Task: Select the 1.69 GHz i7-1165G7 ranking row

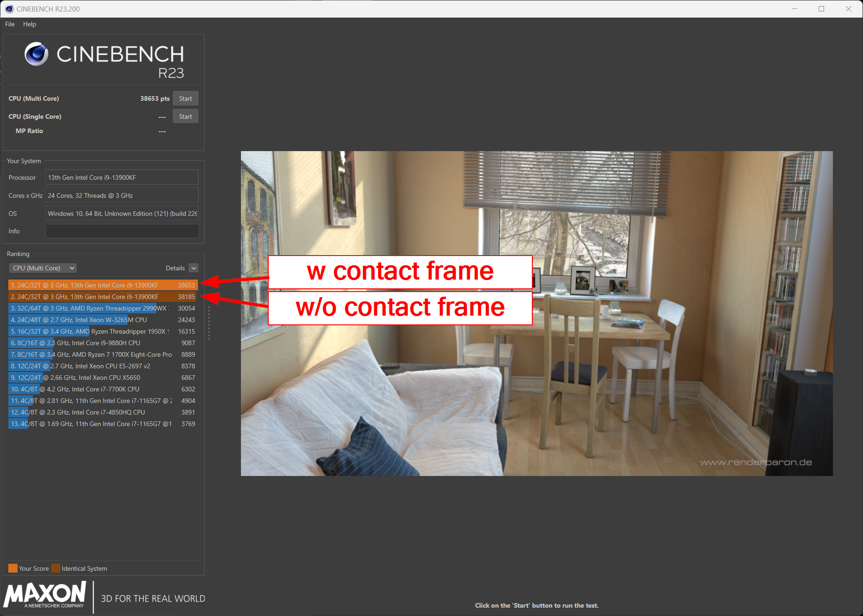Action: 103,424
